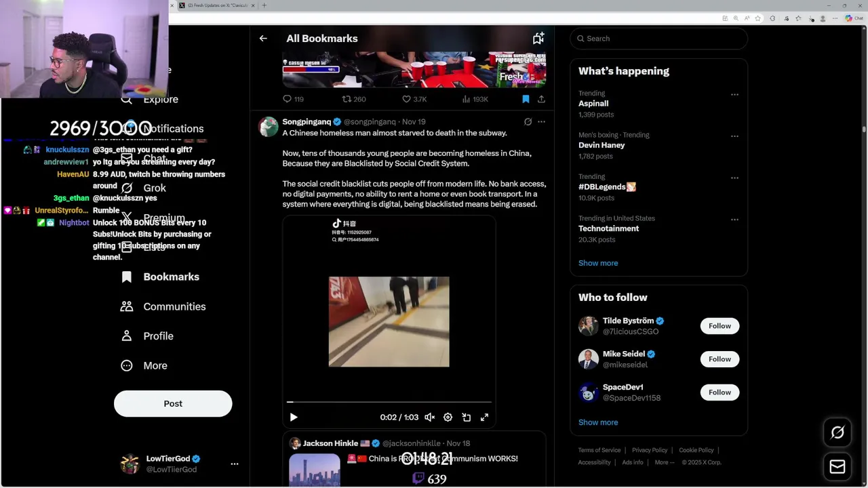
Task: Close the Fresh Updates on X tab
Action: [253, 5]
